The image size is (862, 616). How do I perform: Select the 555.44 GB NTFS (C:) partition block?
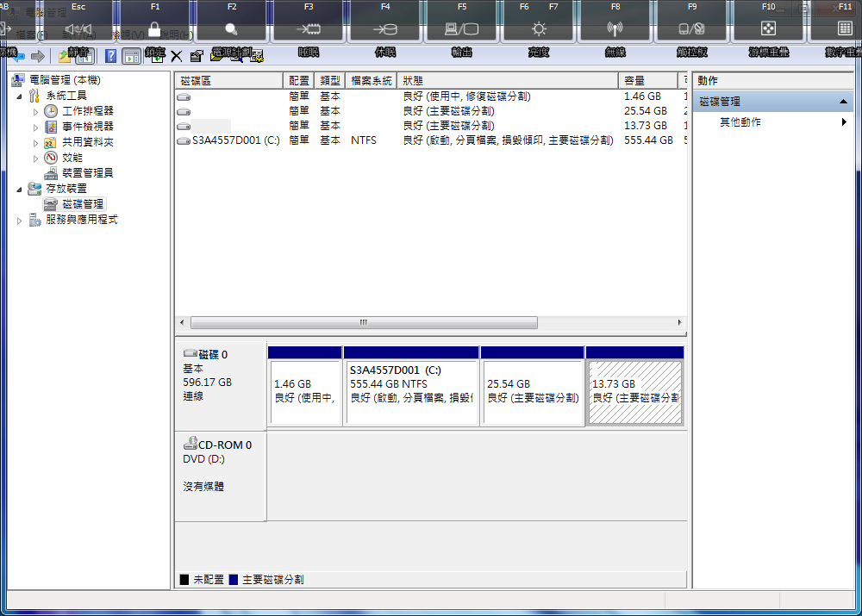410,386
